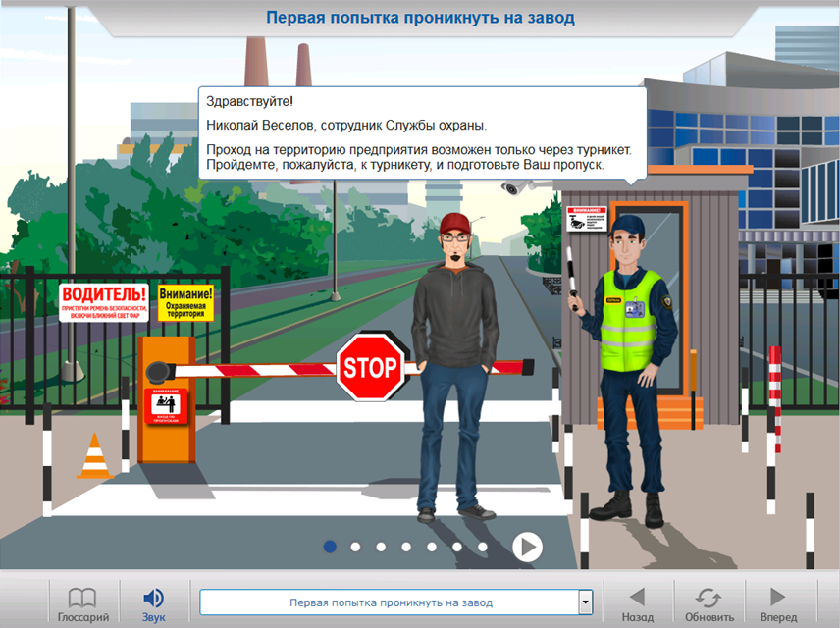Mute sound with the Звук speaker icon

pyautogui.click(x=154, y=598)
